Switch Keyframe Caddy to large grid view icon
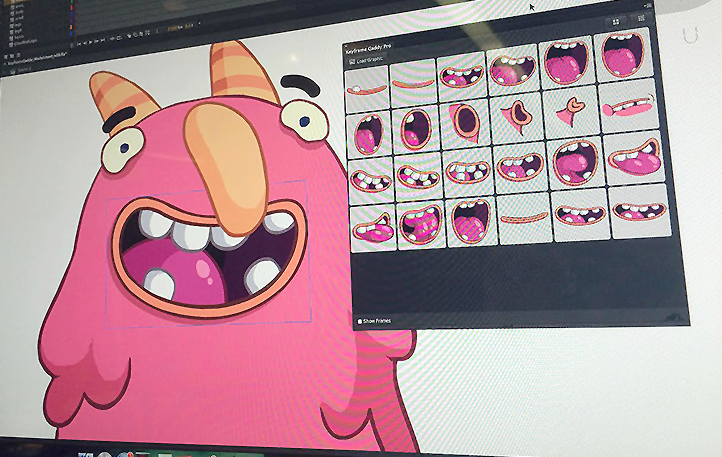This screenshot has height=457, width=722. point(616,22)
